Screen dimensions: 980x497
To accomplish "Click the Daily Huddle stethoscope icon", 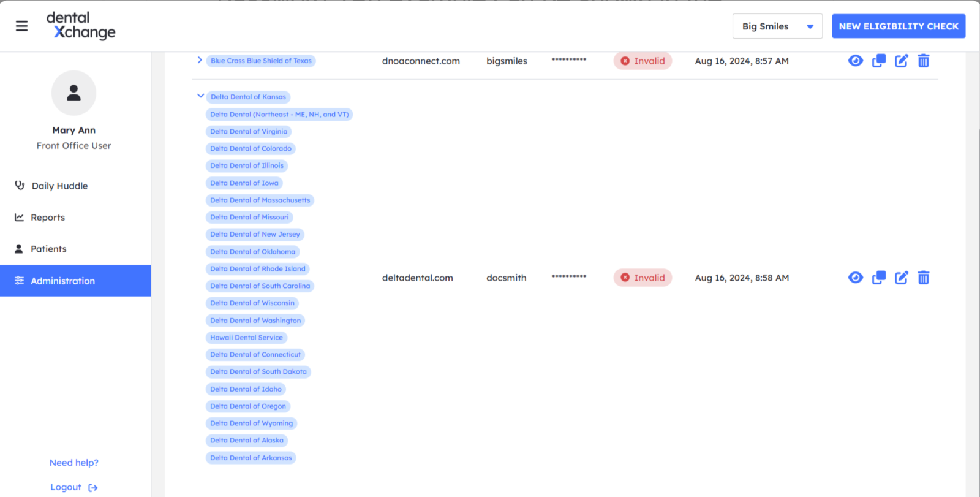I will click(x=20, y=185).
